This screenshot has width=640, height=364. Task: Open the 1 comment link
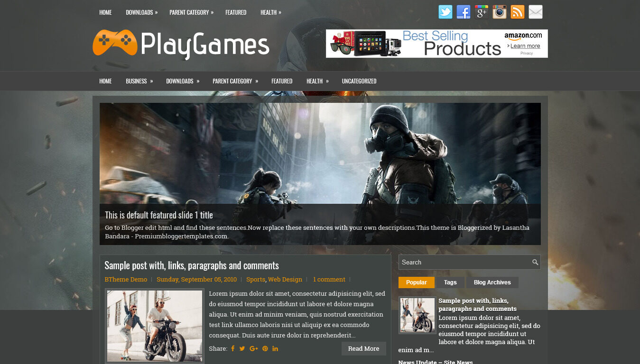[x=329, y=279]
